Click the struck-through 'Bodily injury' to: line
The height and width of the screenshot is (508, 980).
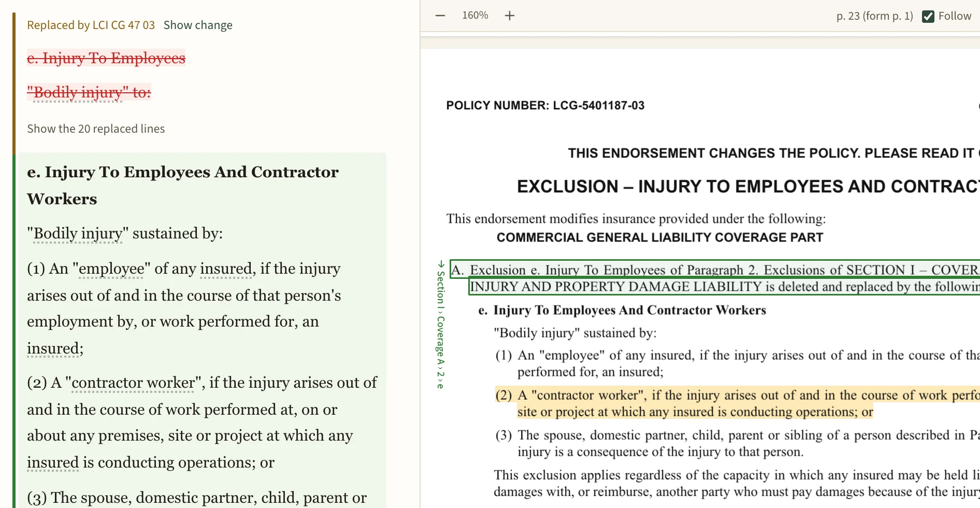(x=89, y=92)
